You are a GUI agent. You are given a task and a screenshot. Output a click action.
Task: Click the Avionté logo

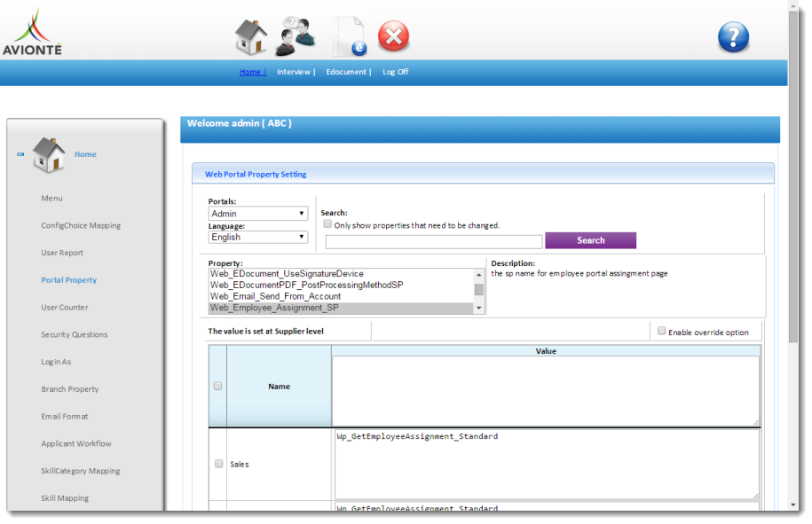(32, 33)
